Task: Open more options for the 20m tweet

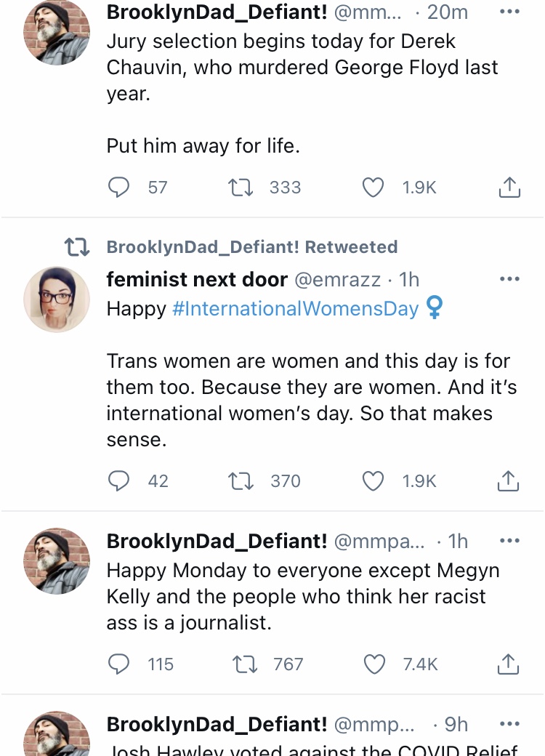Action: 509,12
